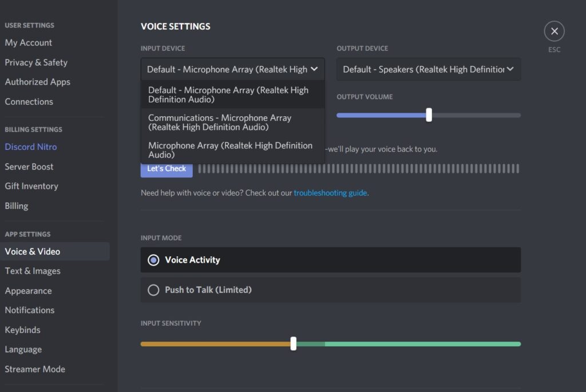Open Streamer Mode settings
586x392 pixels.
(x=35, y=369)
